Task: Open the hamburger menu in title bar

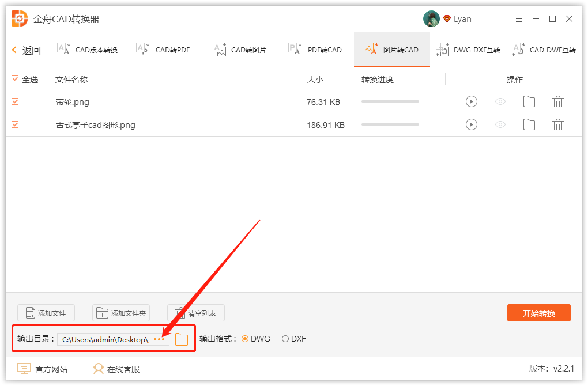Action: tap(518, 18)
